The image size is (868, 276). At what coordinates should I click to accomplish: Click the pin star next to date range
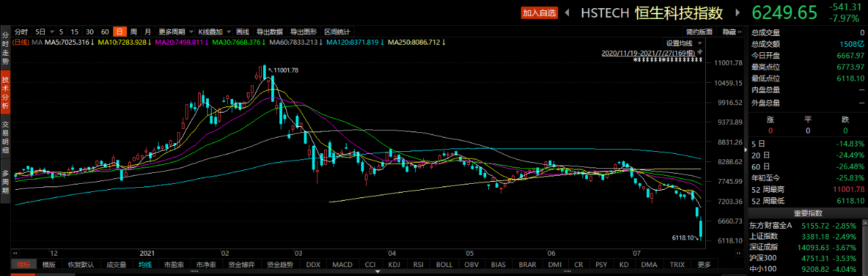tap(699, 52)
